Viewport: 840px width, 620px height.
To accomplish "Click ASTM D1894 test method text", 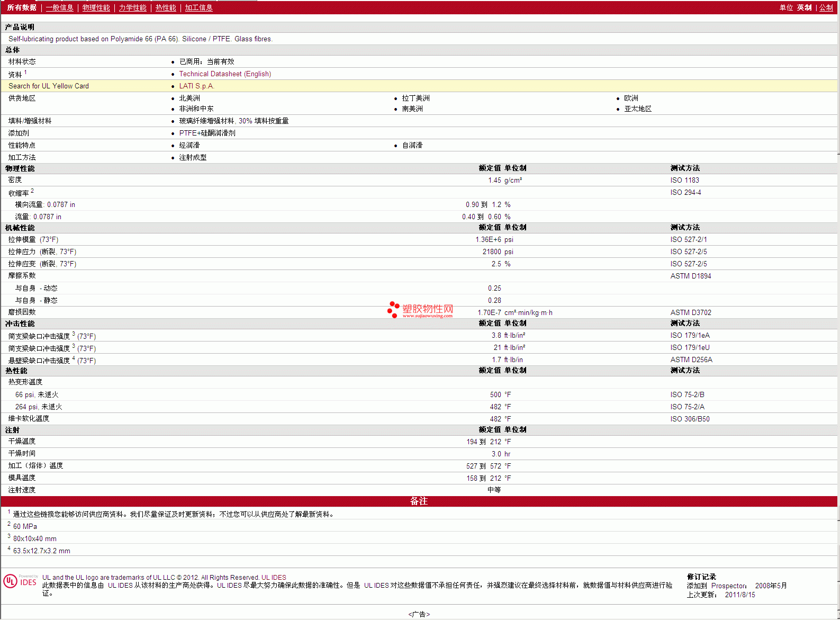I will pos(691,276).
